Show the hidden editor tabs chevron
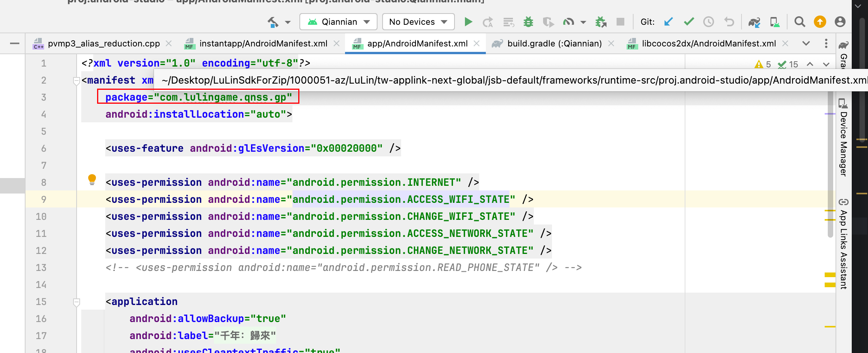The height and width of the screenshot is (353, 868). (806, 43)
